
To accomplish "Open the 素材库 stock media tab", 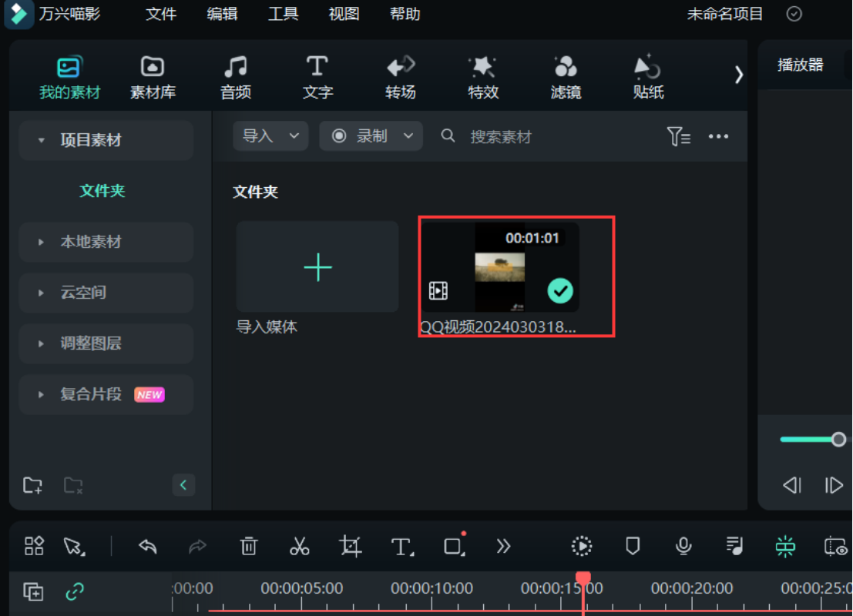I will point(153,77).
